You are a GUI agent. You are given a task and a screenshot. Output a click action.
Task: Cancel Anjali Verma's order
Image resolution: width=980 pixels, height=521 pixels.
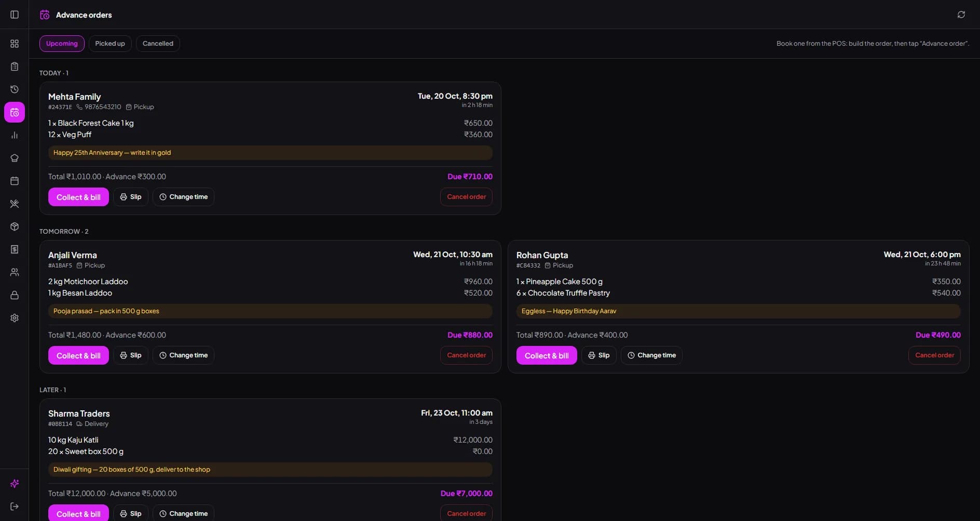click(466, 355)
